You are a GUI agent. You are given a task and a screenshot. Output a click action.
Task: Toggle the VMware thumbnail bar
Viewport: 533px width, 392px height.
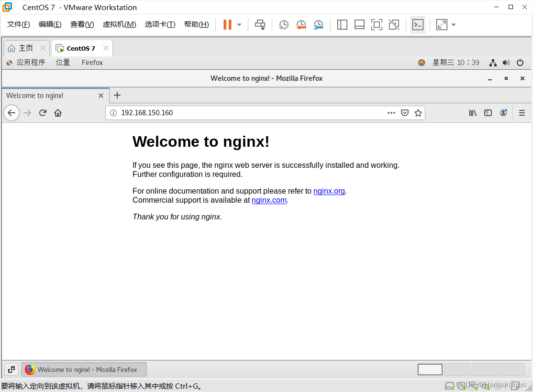[x=359, y=24]
